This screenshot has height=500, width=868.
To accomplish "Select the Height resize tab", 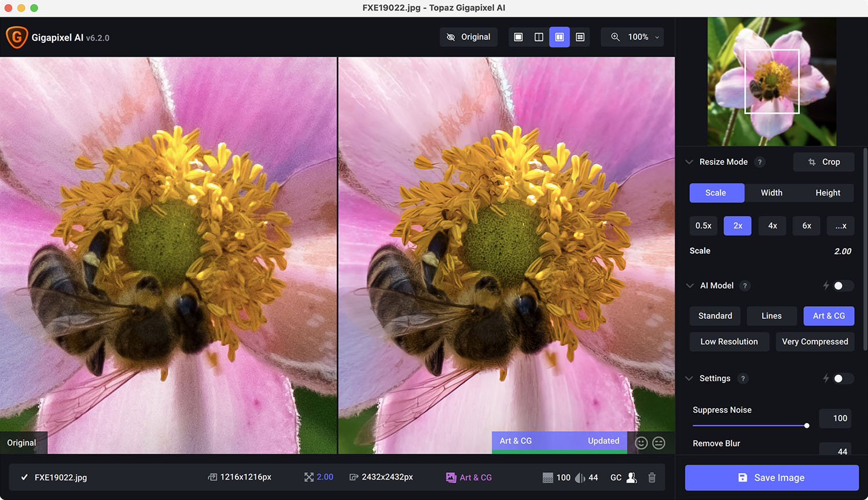I will pyautogui.click(x=827, y=193).
